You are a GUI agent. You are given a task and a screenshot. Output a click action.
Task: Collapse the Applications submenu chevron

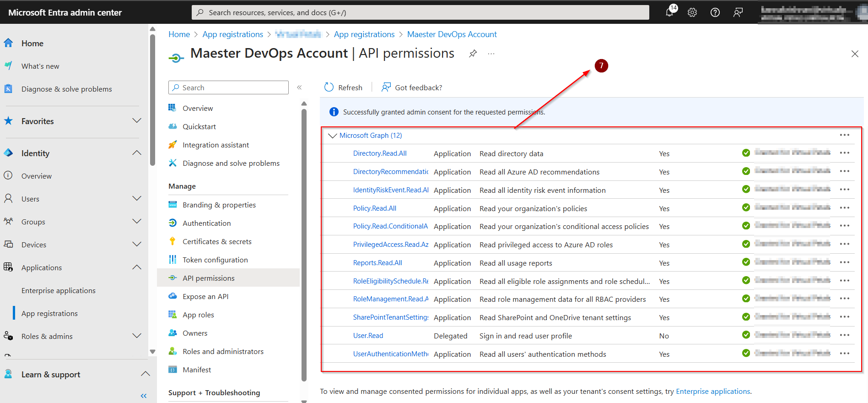coord(137,267)
